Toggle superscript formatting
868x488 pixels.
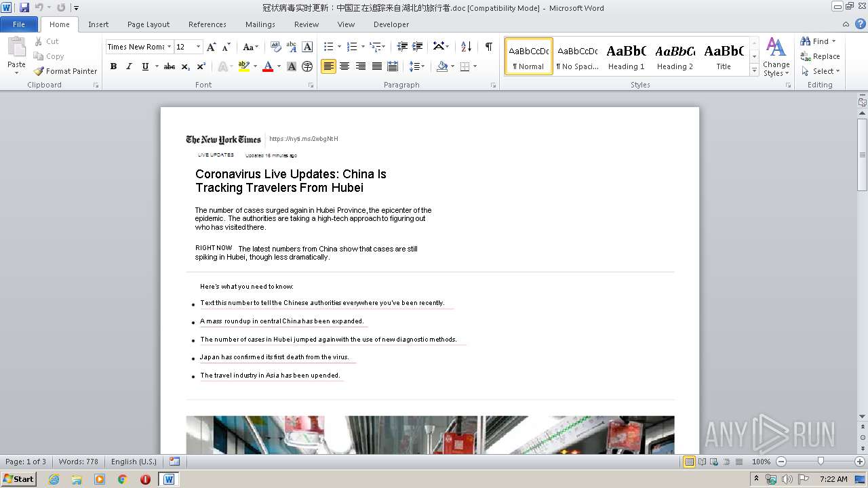[x=201, y=66]
